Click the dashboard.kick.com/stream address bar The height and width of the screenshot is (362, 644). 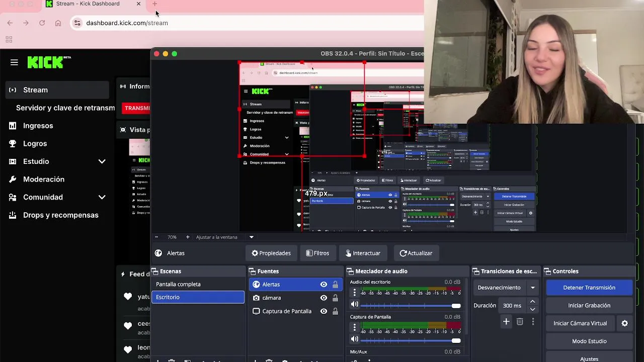[x=247, y=23]
